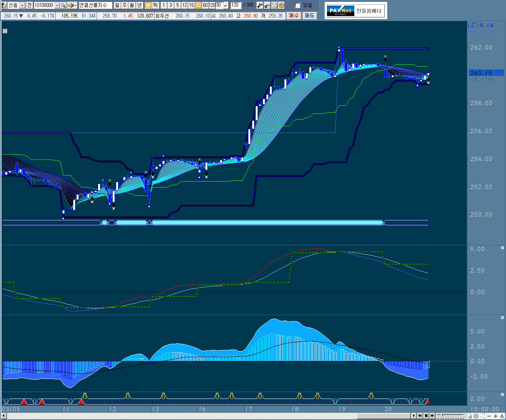506x420 pixels.
Task: Switch to 일 (daily) chart period
Action: point(117,5)
